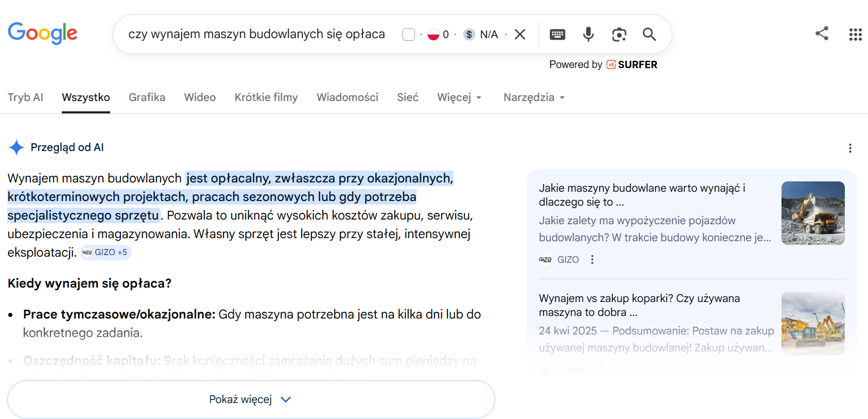Open the Grafika tab
868x419 pixels.
pyautogui.click(x=147, y=97)
